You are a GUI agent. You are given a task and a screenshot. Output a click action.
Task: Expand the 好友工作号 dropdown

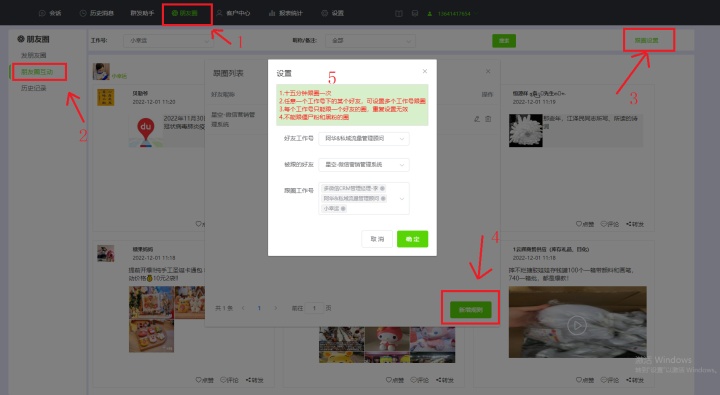pyautogui.click(x=364, y=139)
